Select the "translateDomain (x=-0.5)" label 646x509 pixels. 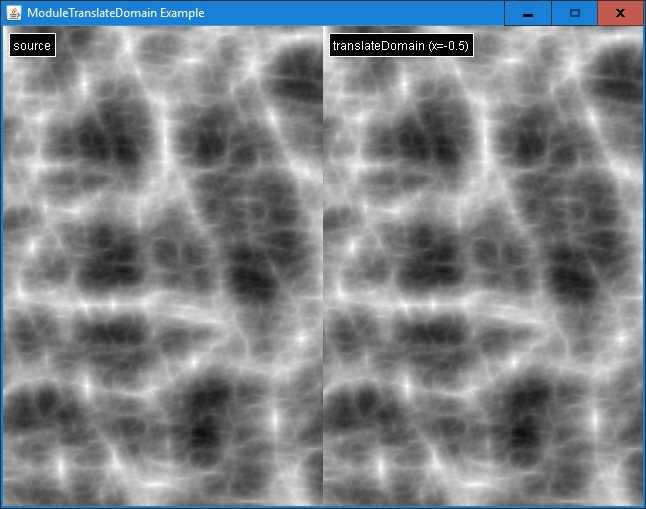400,46
